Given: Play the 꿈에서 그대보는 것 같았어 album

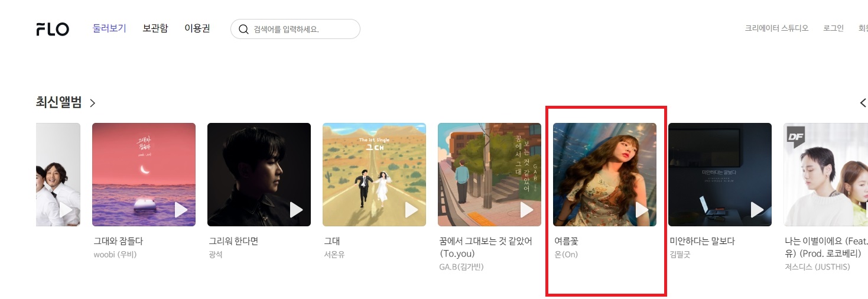Looking at the screenshot, I should [x=526, y=210].
